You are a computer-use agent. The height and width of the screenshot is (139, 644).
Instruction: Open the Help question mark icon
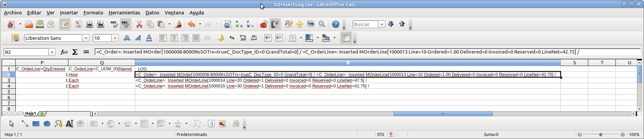coord(335,24)
